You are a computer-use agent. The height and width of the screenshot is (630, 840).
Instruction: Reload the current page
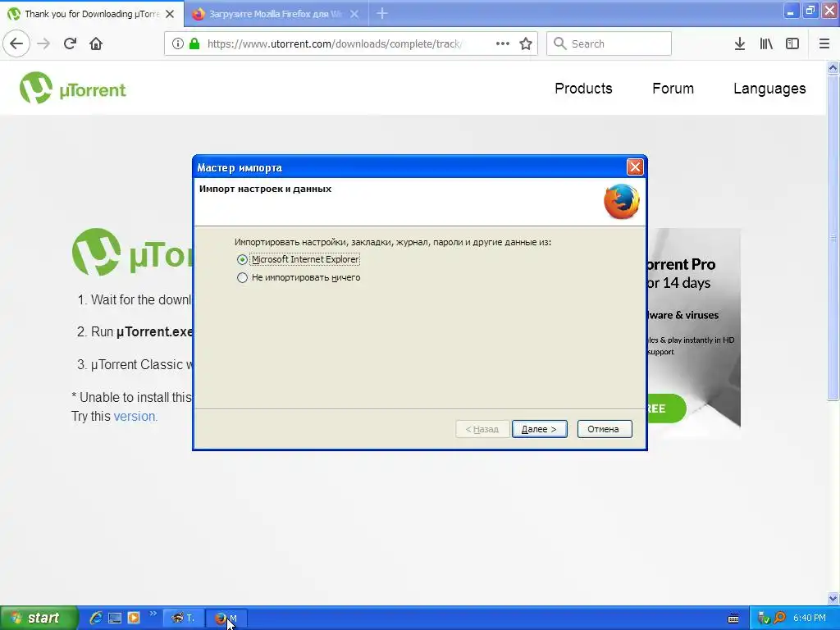70,43
